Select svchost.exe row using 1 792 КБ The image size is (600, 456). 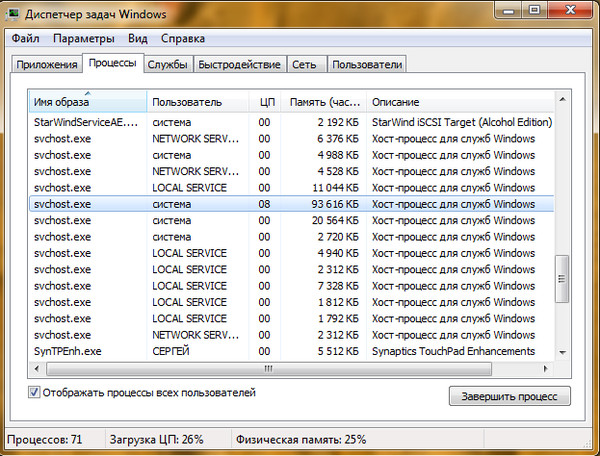click(292, 319)
